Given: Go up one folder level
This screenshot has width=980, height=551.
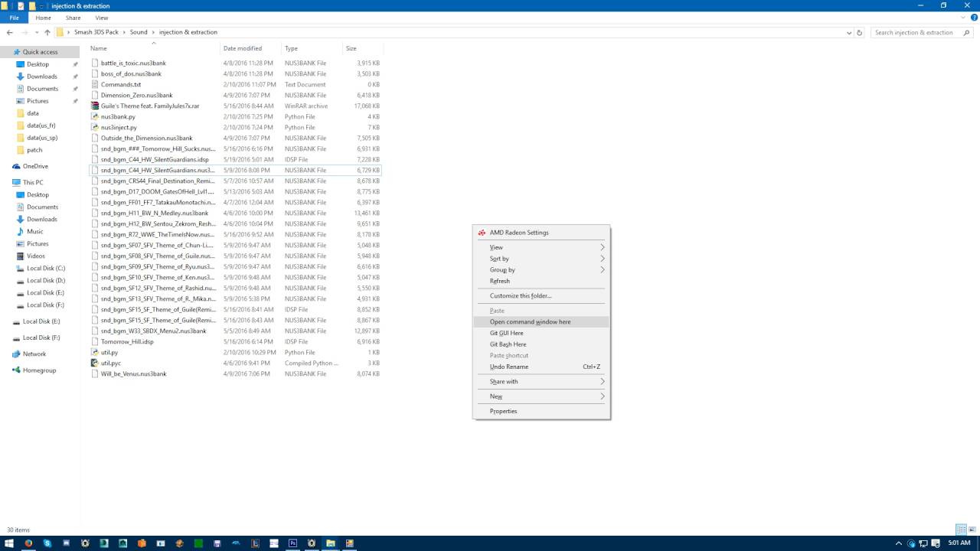Looking at the screenshot, I should point(47,33).
